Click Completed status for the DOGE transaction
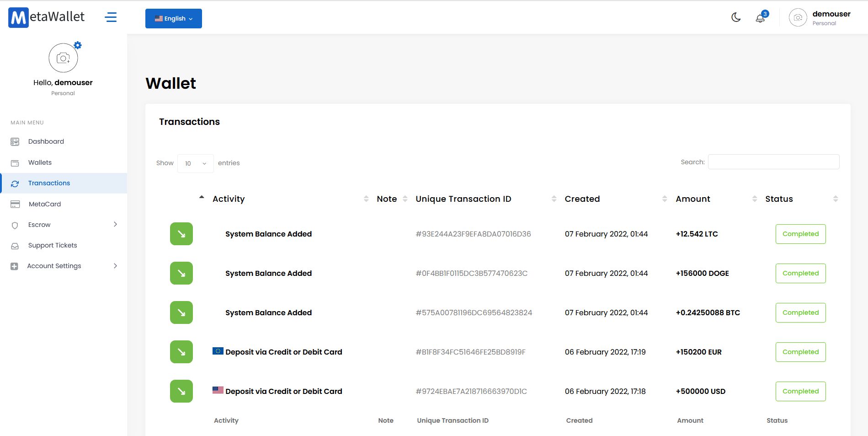Screen dimensions: 868x436 click(x=800, y=273)
